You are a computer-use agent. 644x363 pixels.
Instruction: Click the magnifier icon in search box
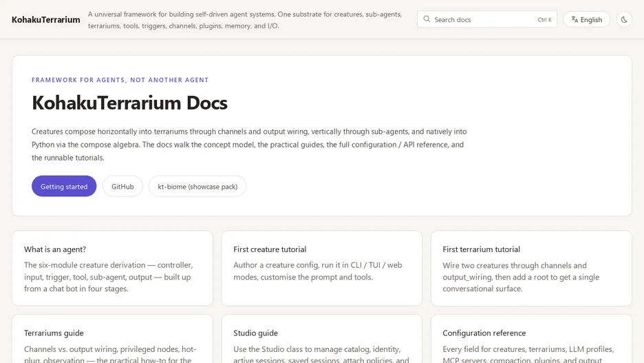[x=427, y=19]
